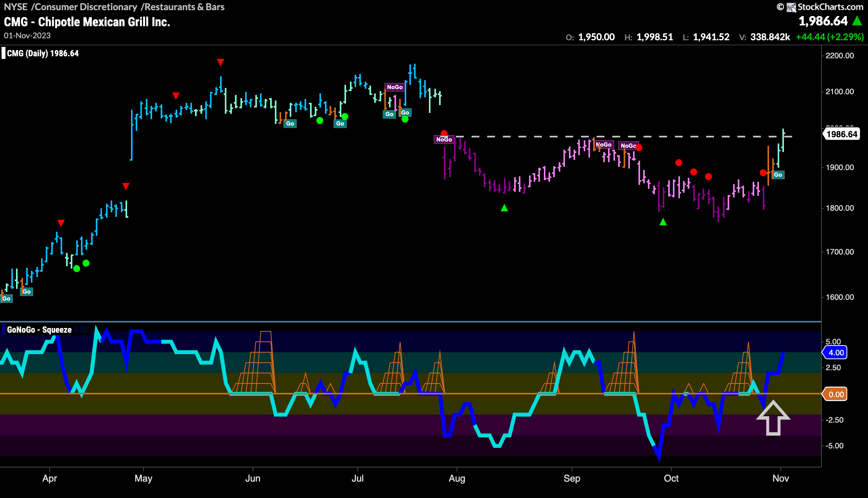Click the GoNoGo - Squeeze indicator label
Viewport: 868px width, 498px height.
click(39, 330)
